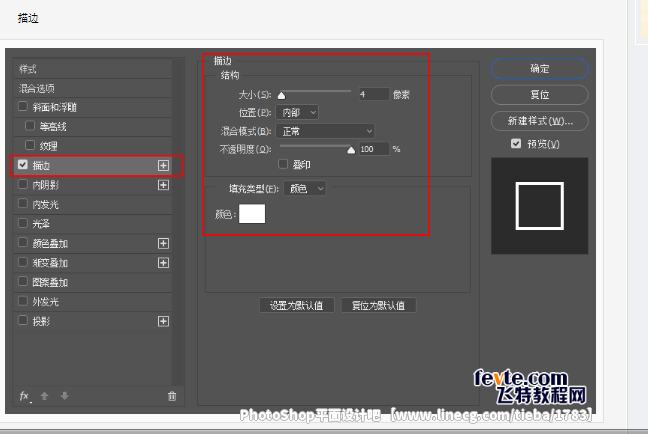Click the 复位为默认值 button
Screen dimensions: 648x434
pyautogui.click(x=378, y=305)
